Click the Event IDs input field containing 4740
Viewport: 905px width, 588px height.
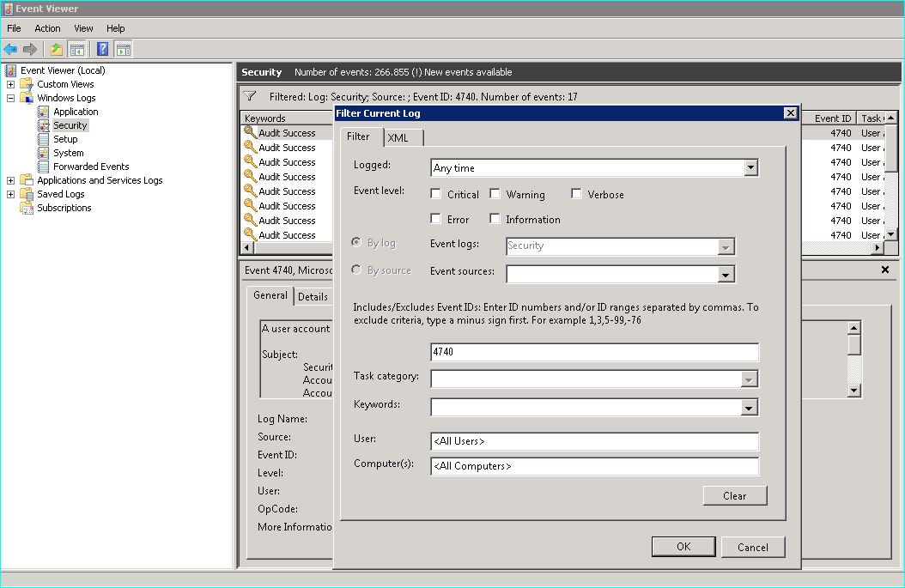[x=594, y=352]
